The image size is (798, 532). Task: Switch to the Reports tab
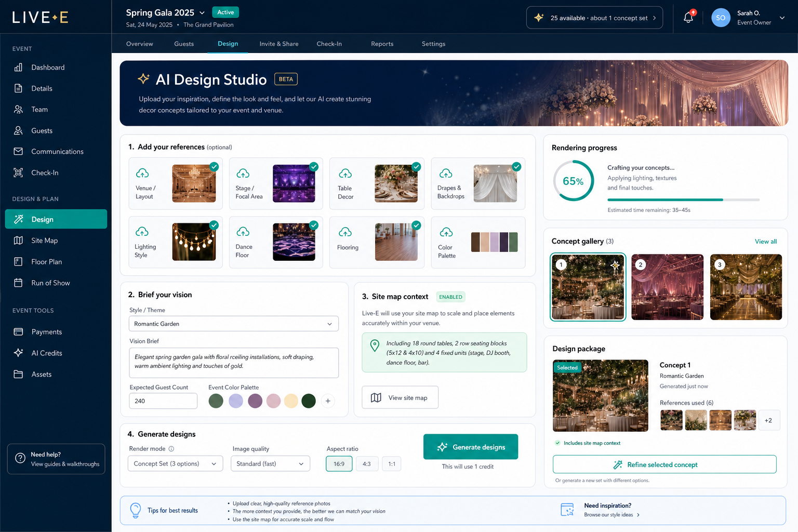click(382, 44)
